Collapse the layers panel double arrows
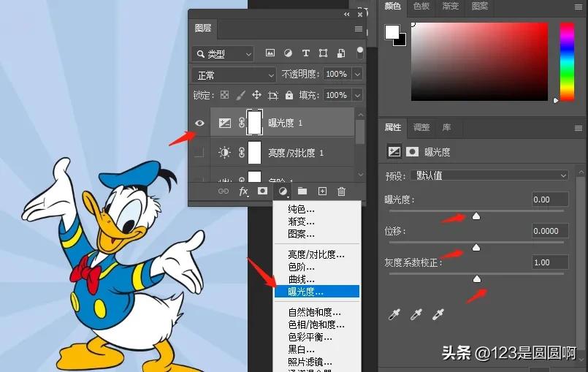Image resolution: width=588 pixels, height=372 pixels. [x=346, y=15]
